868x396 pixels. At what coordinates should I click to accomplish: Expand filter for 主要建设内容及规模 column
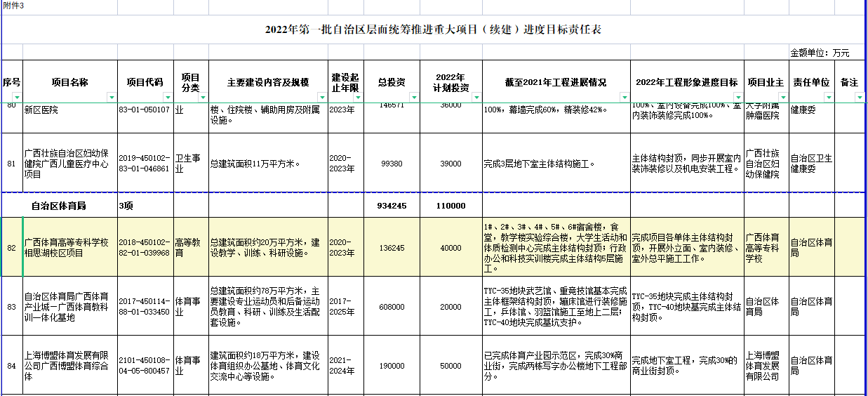click(x=321, y=97)
